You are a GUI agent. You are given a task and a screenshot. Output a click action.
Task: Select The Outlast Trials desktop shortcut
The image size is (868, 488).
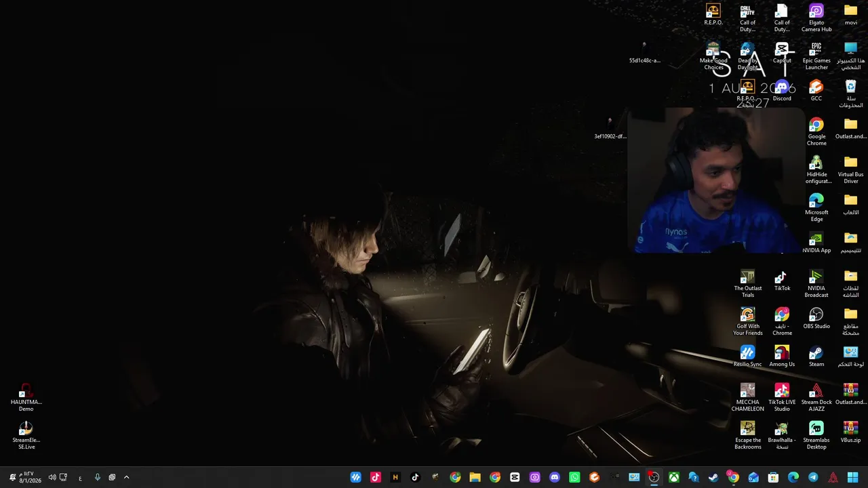pos(748,284)
